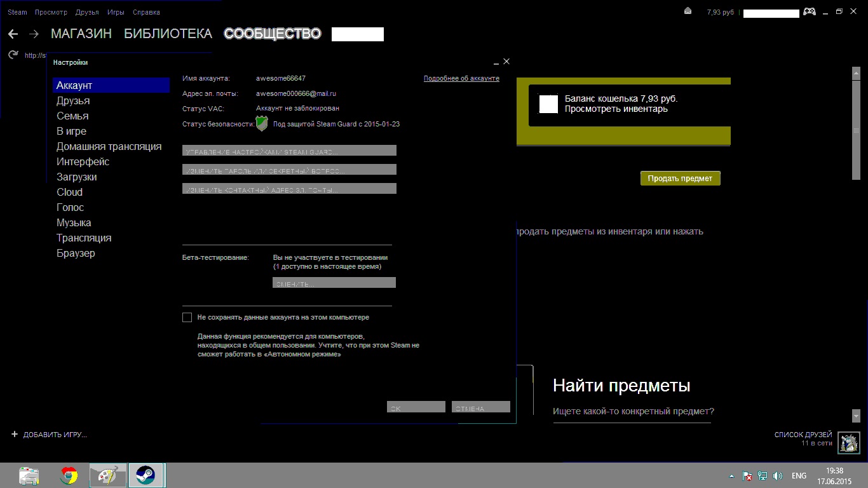Click the friends list avatar icon
The width and height of the screenshot is (868, 488).
[849, 443]
